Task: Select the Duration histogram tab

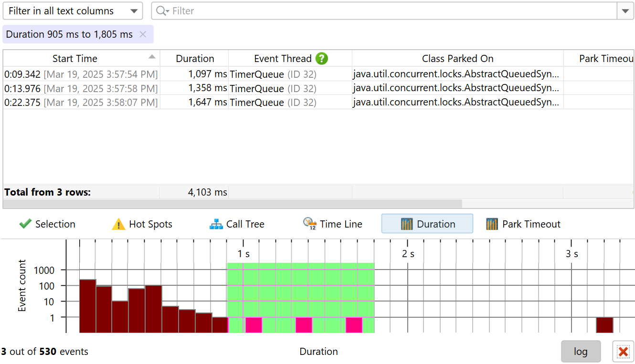Action: pyautogui.click(x=427, y=224)
